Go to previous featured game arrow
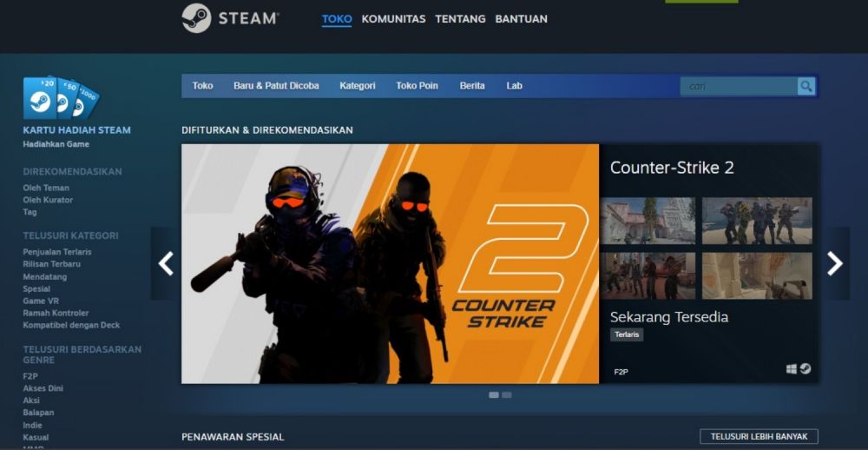 166,263
